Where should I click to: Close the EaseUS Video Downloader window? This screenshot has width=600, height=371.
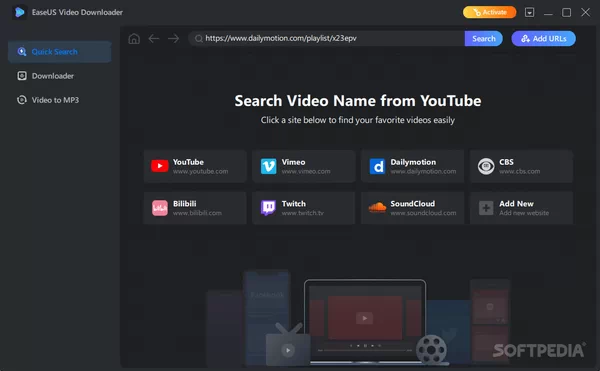click(x=585, y=12)
